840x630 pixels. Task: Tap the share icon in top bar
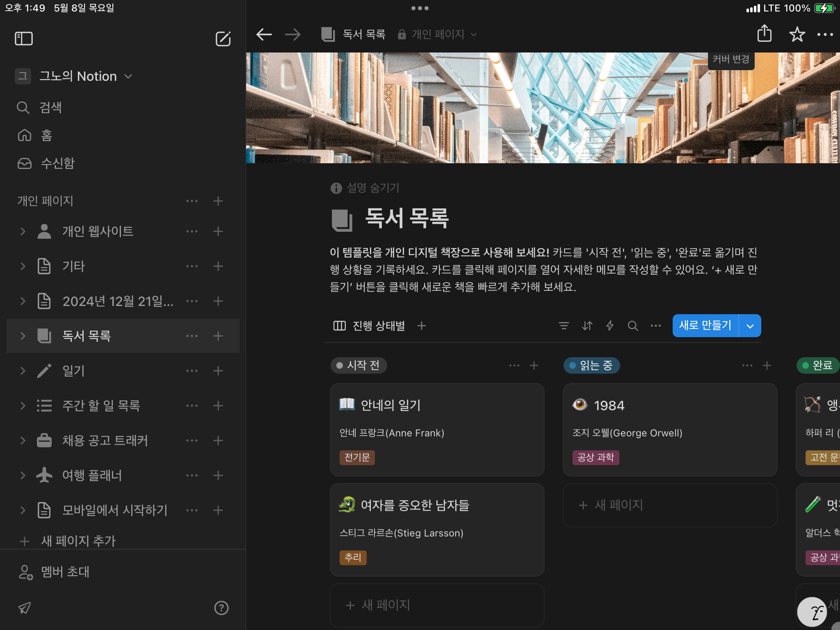tap(764, 34)
